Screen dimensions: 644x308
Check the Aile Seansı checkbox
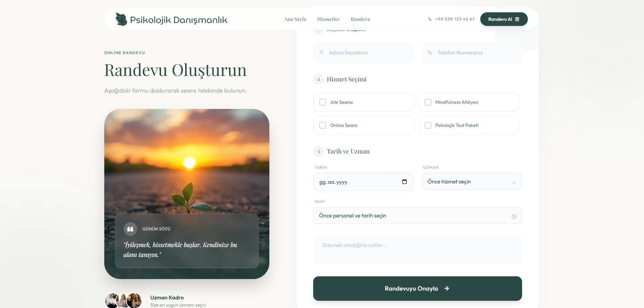323,102
